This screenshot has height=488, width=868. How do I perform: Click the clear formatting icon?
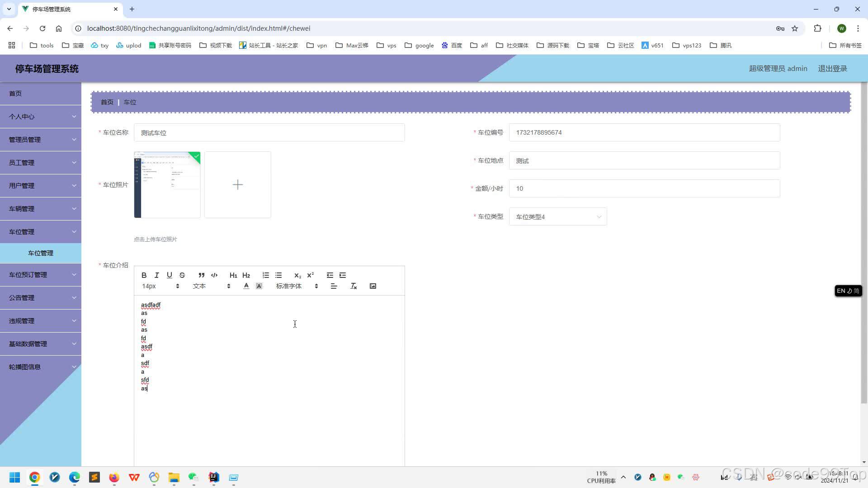click(354, 286)
